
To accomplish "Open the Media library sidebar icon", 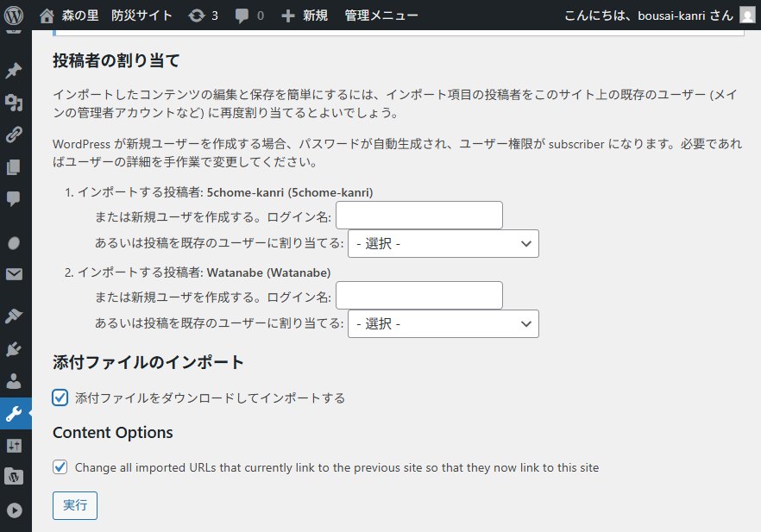I will (14, 103).
